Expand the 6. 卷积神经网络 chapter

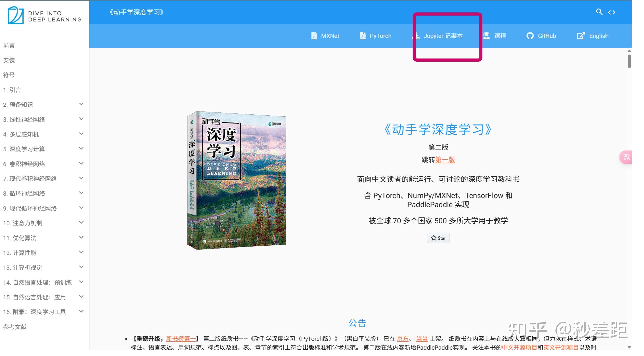(x=81, y=163)
